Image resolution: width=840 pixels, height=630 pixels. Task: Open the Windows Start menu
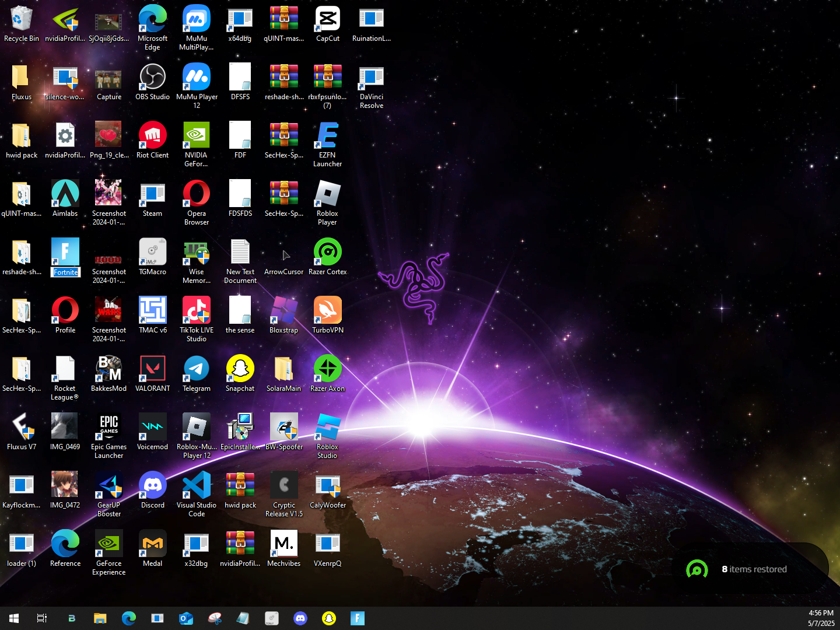pos(14,618)
